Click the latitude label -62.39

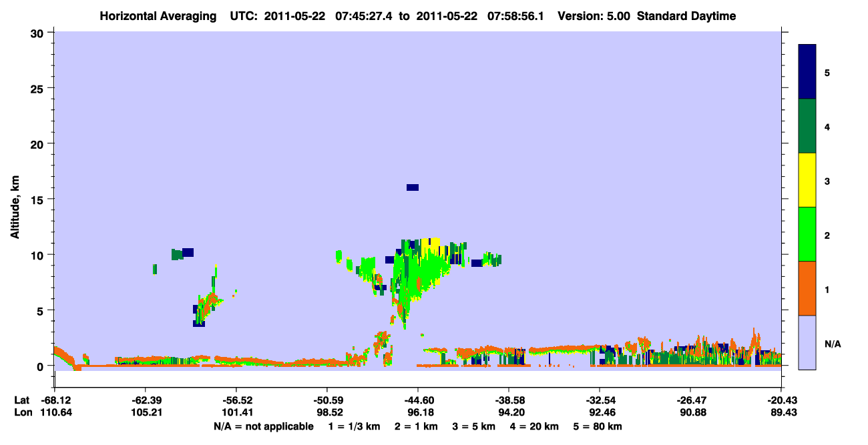click(x=145, y=400)
